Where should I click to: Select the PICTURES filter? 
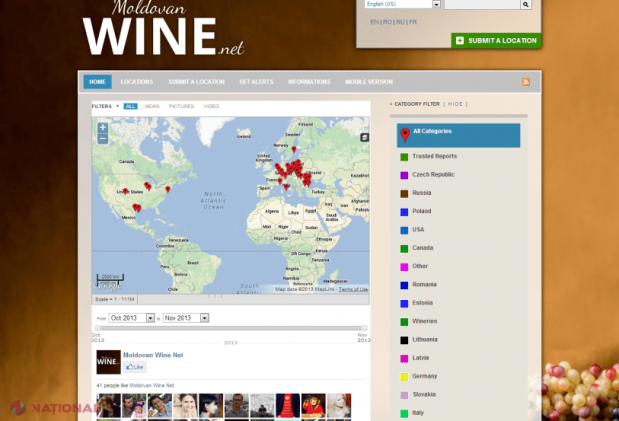[x=182, y=106]
